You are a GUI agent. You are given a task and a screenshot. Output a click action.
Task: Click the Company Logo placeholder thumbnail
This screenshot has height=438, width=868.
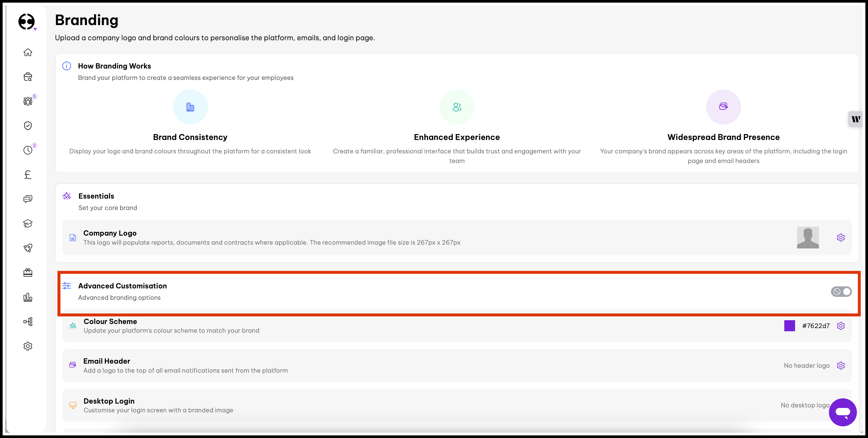tap(808, 238)
